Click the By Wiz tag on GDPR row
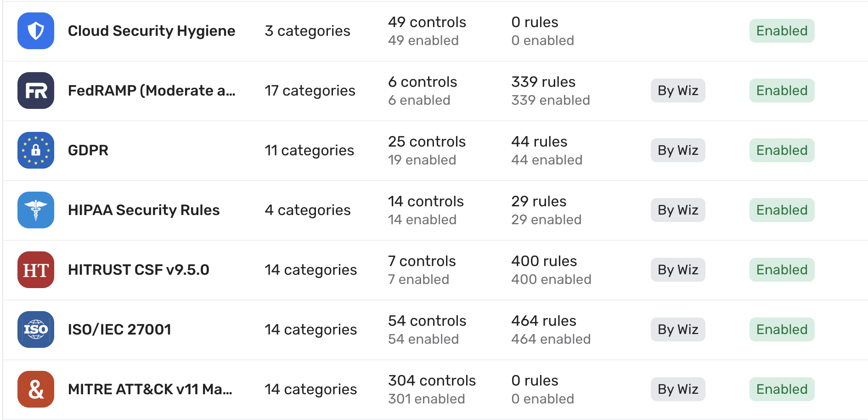Screen dimensions: 868x420 coord(678,150)
